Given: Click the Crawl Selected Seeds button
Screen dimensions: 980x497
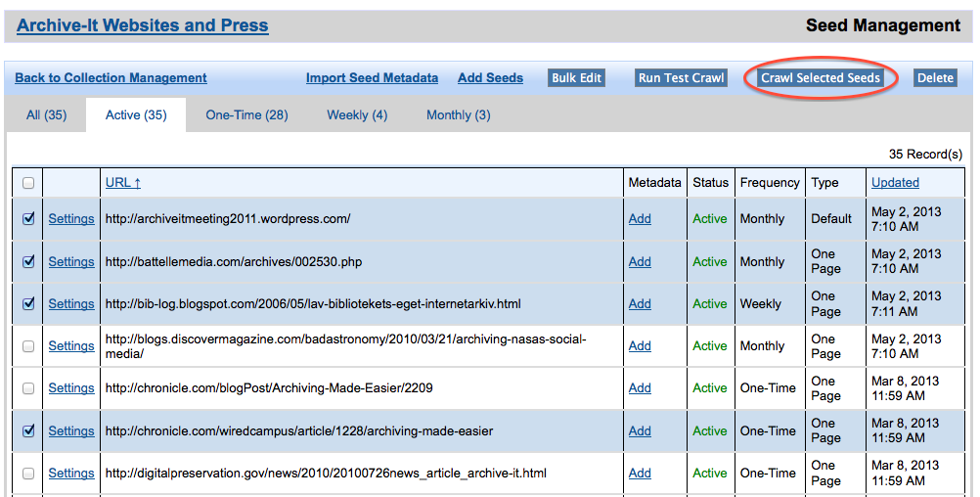Looking at the screenshot, I should pyautogui.click(x=821, y=78).
